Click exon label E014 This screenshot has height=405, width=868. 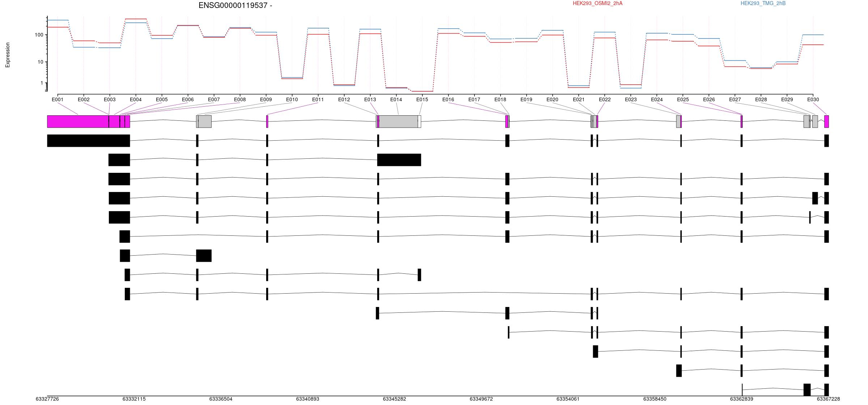tap(396, 99)
